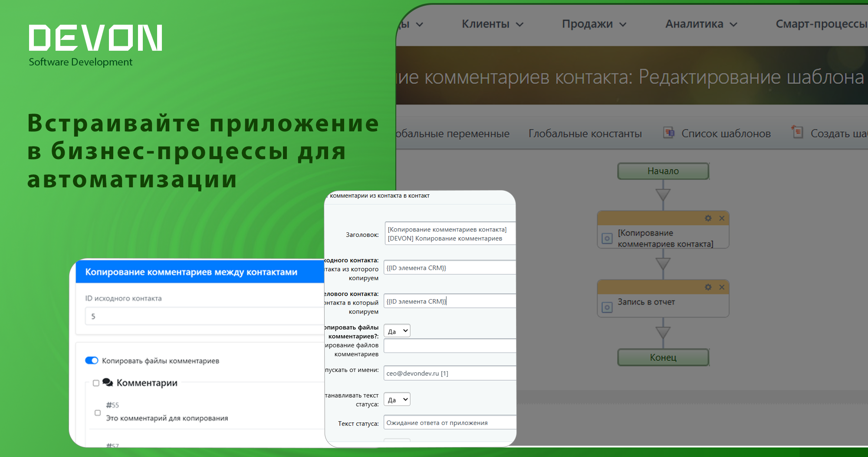
Task: Click the create template document icon
Action: pos(797,131)
